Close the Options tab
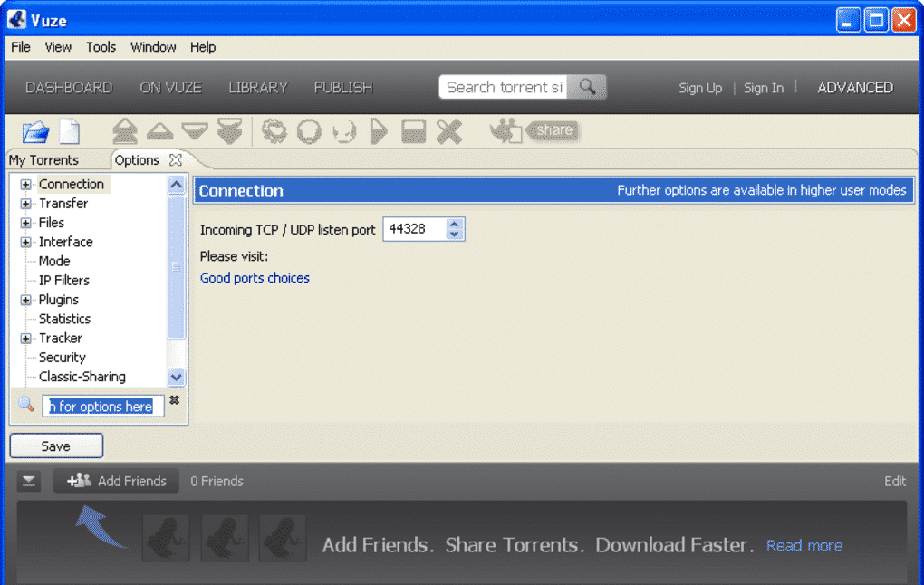This screenshot has height=585, width=924. pyautogui.click(x=176, y=159)
